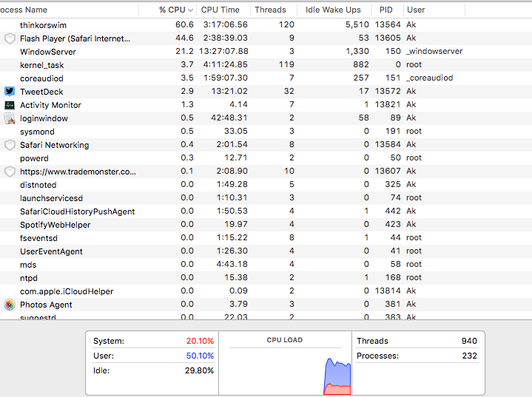This screenshot has height=397, width=532.
Task: Select the SafariCloudHistoryPushAgent process
Action: tap(78, 211)
